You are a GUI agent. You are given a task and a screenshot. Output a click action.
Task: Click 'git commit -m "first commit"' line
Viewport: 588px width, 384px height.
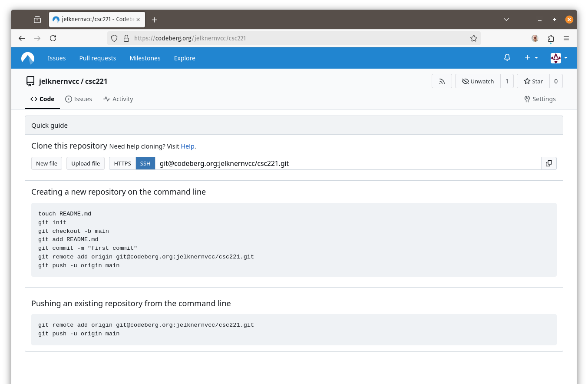tap(88, 248)
